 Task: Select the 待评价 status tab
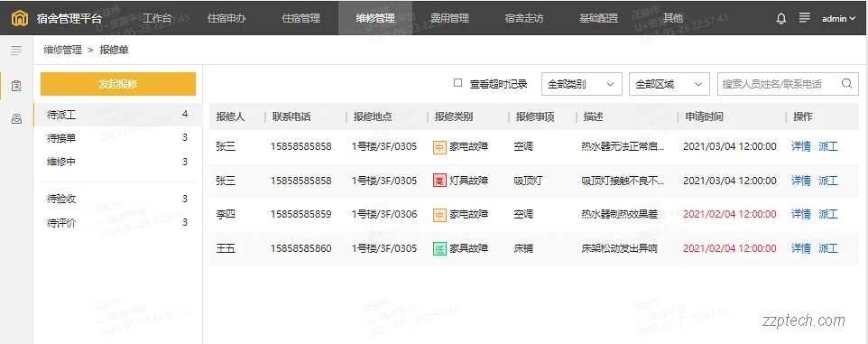tap(117, 223)
